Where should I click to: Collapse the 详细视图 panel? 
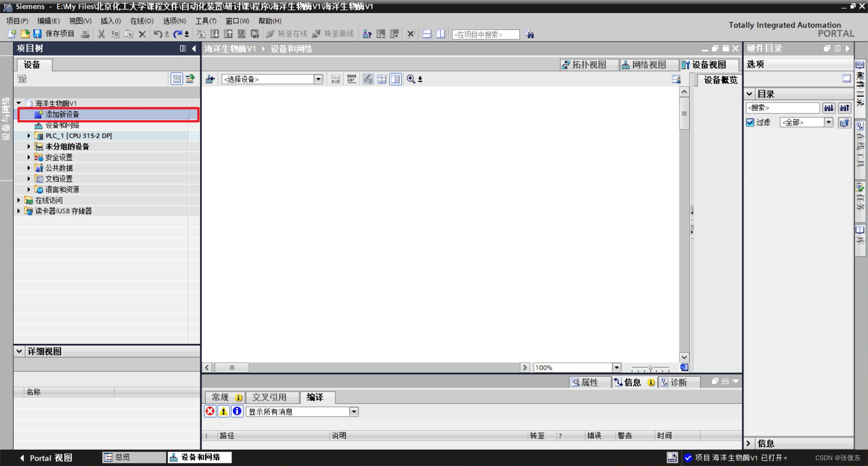[x=19, y=351]
